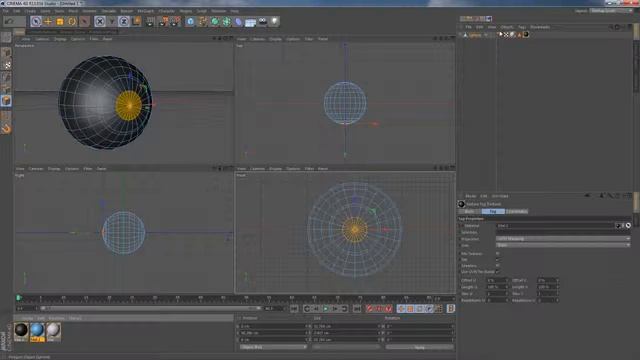This screenshot has width=640, height=360.
Task: Click the Tiles U stepper arrows
Action: click(507, 294)
